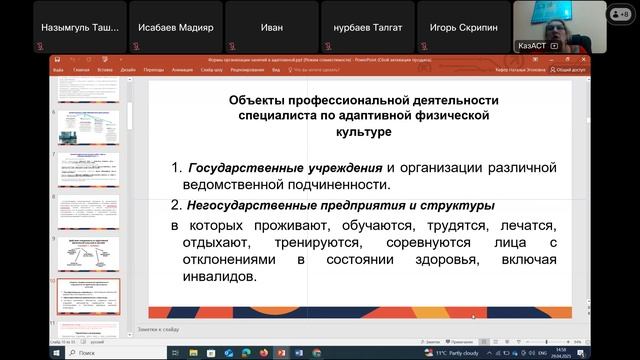The image size is (640, 360).
Task: Open Outlook from the taskbar
Action: pos(229,353)
